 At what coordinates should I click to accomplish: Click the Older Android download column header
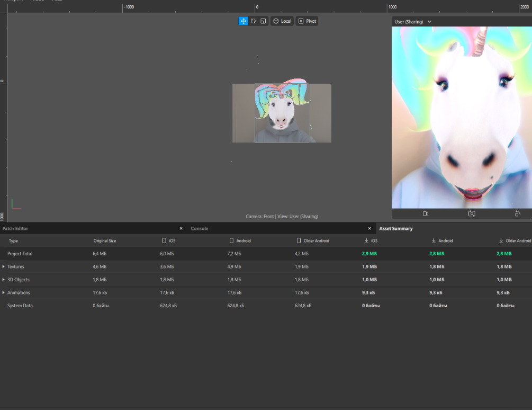click(x=515, y=240)
